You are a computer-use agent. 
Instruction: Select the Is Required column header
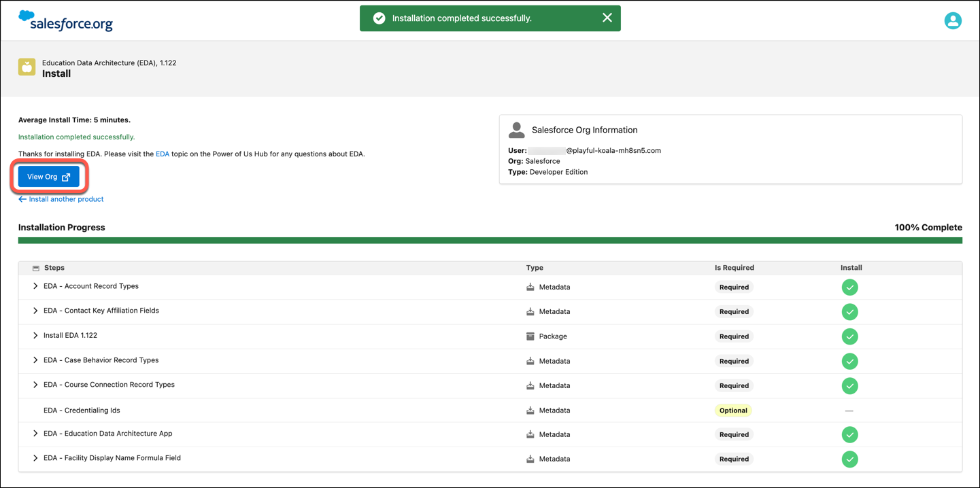tap(734, 268)
